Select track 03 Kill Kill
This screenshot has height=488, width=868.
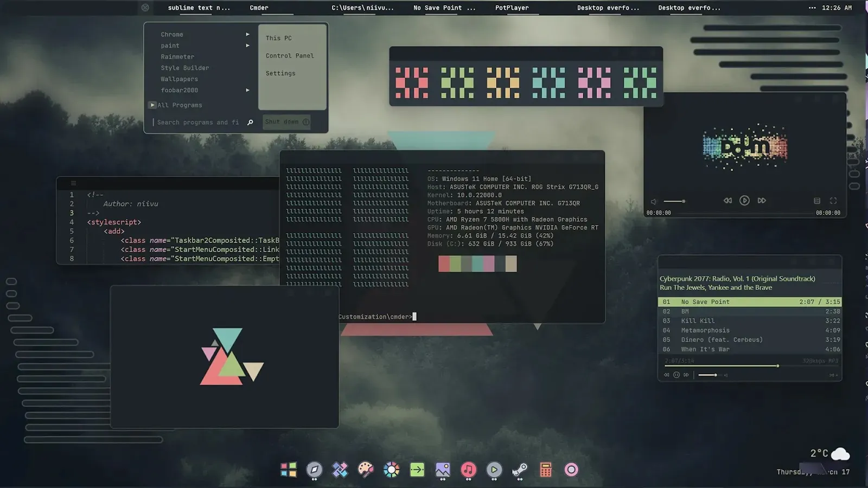click(750, 321)
